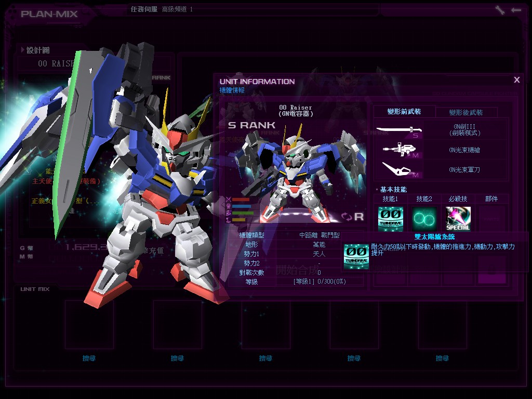Click the 對戰次數 row label
This screenshot has width=532, height=399.
pyautogui.click(x=251, y=272)
